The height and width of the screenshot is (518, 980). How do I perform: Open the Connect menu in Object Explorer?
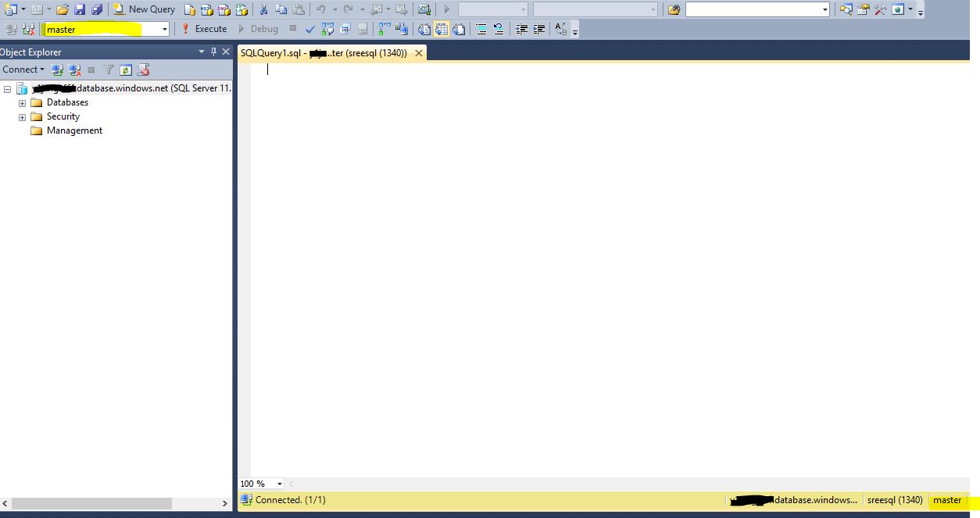pyautogui.click(x=22, y=70)
